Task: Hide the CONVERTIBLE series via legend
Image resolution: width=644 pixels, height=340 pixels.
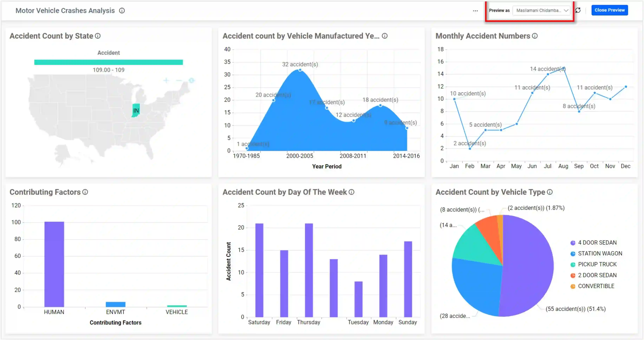Action: (596, 286)
